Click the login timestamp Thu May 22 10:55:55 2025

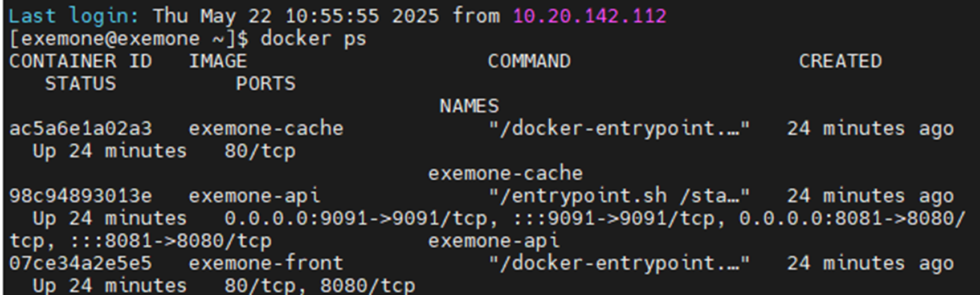coord(296,16)
